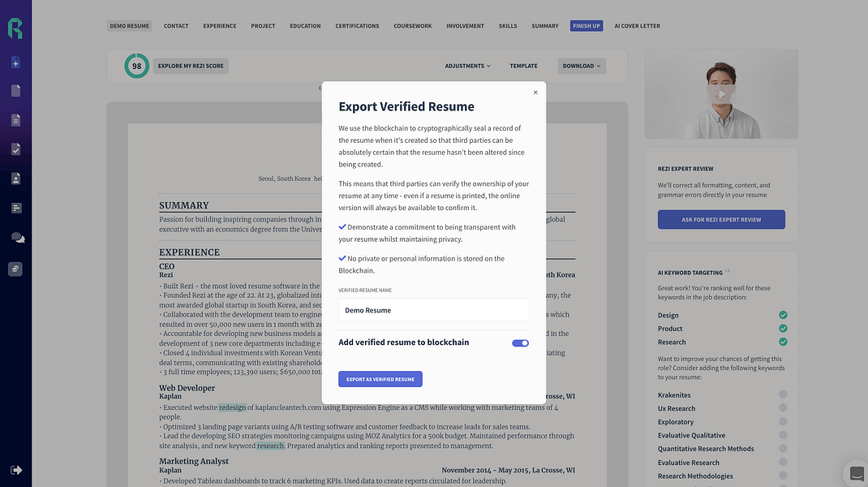Click the Design keyword label
Screen dimensions: 868x487
click(668, 315)
